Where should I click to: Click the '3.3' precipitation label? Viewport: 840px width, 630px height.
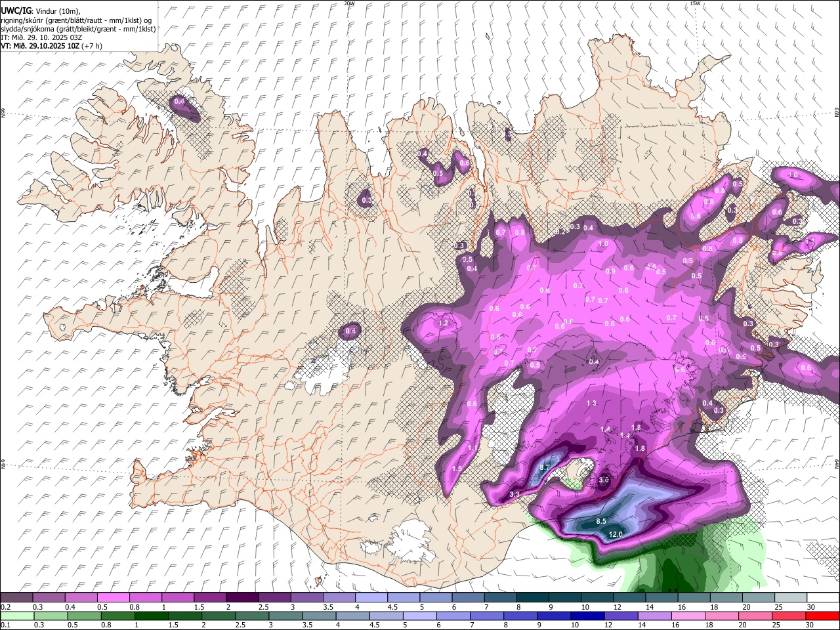pos(514,494)
